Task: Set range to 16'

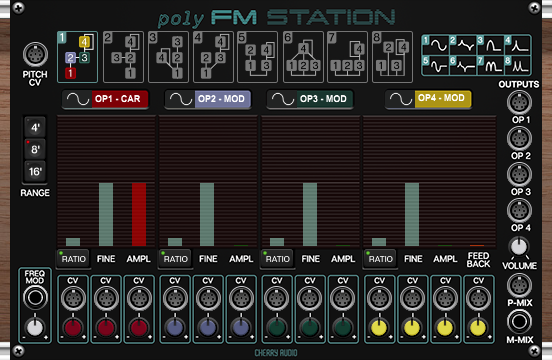Action: coord(35,171)
